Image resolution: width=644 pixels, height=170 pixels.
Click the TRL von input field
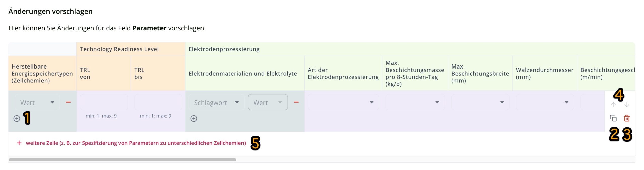click(x=104, y=102)
